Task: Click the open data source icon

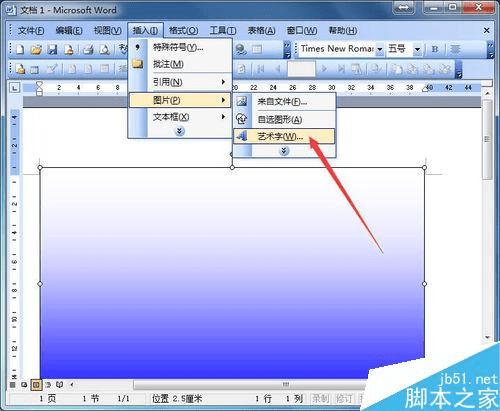Action: coord(34,69)
